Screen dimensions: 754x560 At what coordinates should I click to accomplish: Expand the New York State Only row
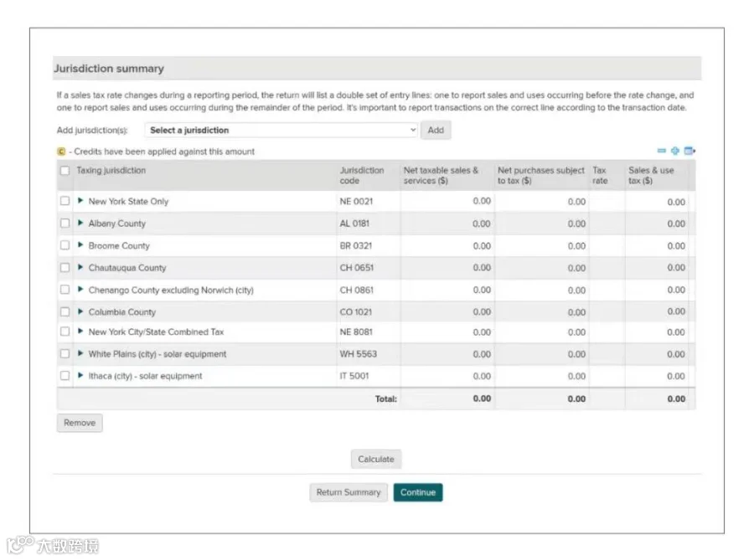[80, 201]
